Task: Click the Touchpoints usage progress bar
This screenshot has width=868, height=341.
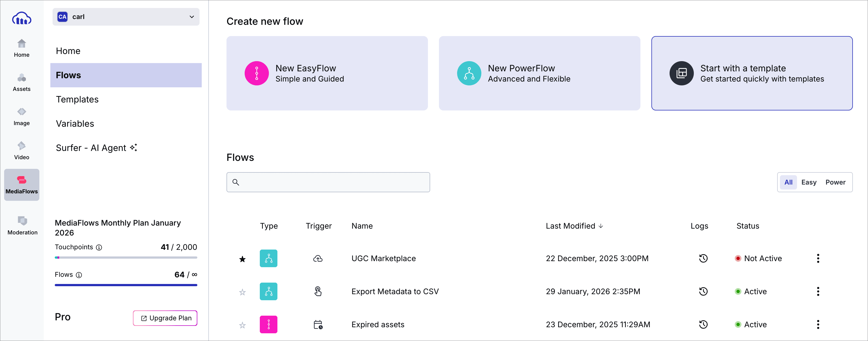Action: (x=126, y=257)
